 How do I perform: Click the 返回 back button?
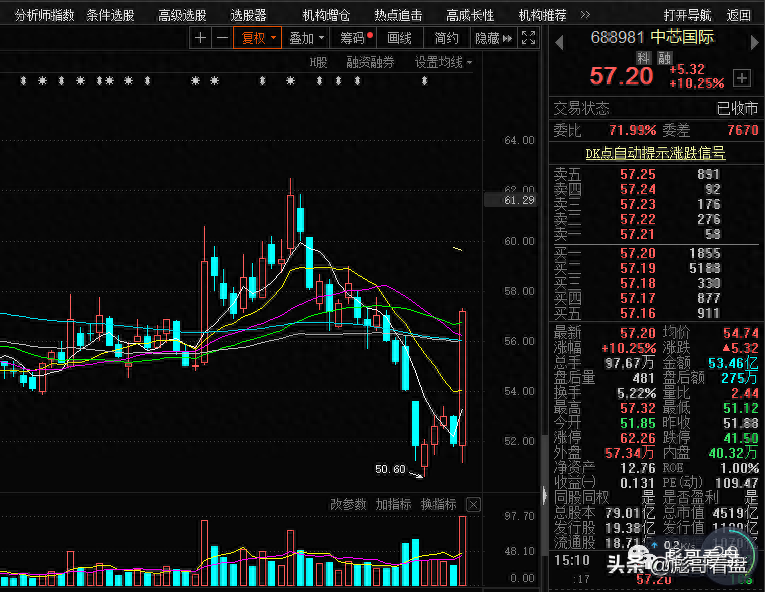click(x=739, y=15)
